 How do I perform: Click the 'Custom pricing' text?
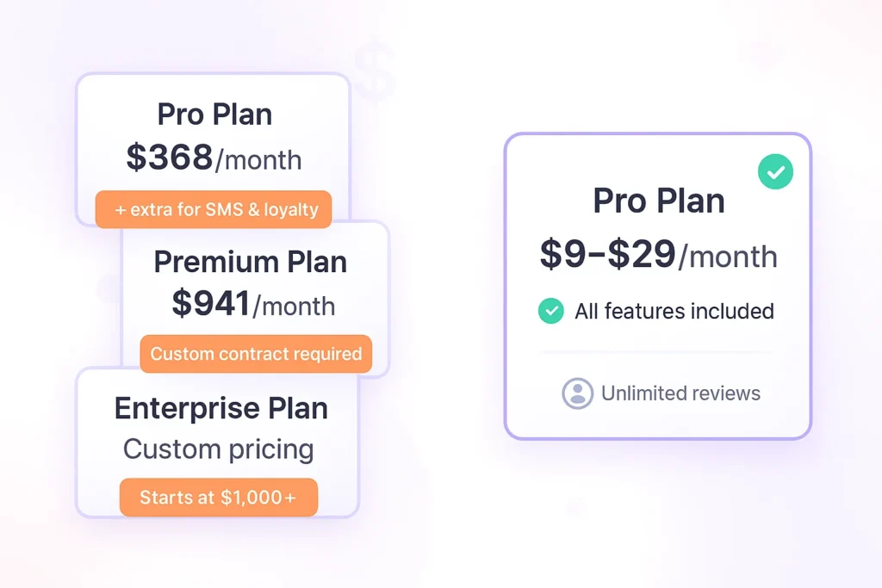coord(218,449)
